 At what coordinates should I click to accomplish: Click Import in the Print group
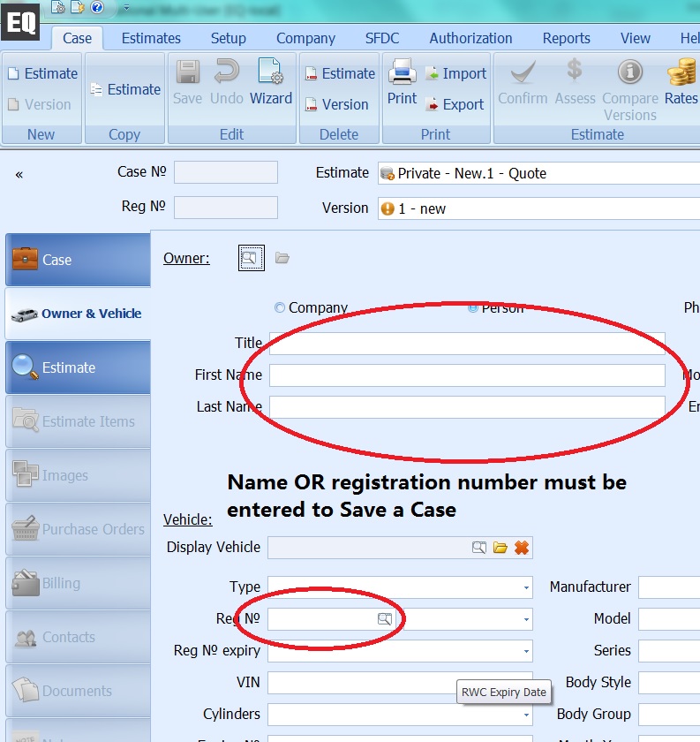tap(456, 73)
